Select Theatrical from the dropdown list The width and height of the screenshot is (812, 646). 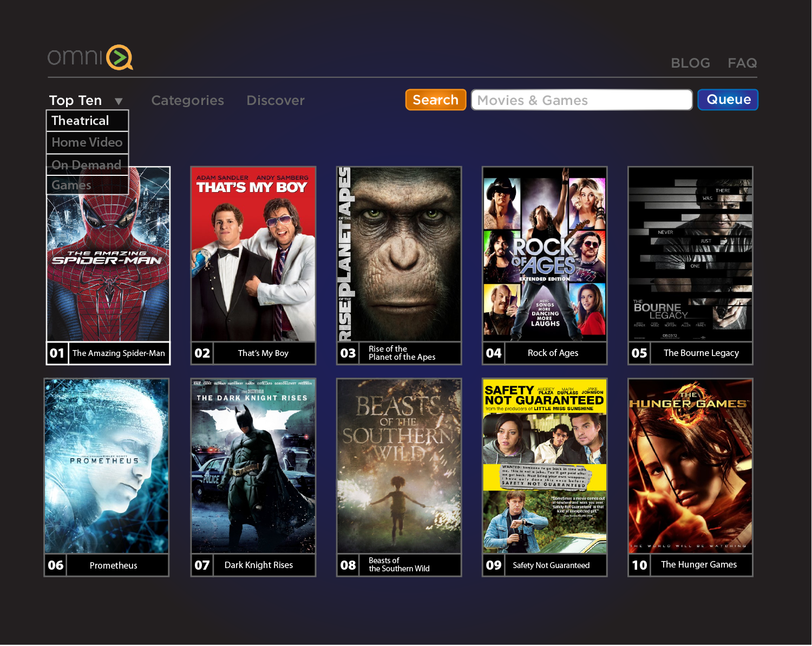pyautogui.click(x=87, y=121)
